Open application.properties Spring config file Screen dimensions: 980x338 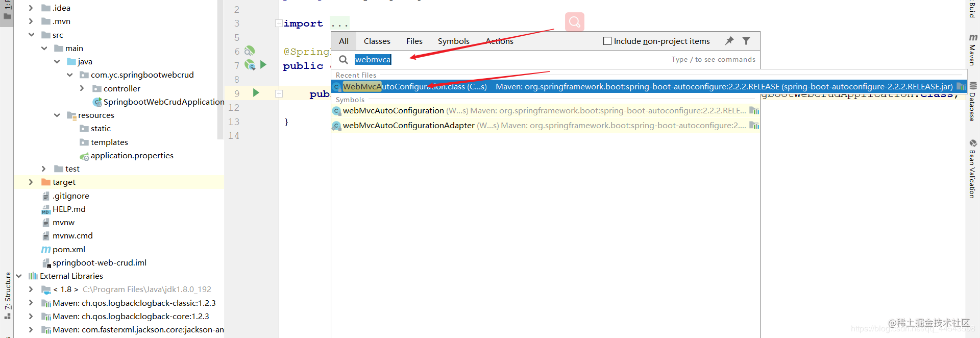pos(132,156)
